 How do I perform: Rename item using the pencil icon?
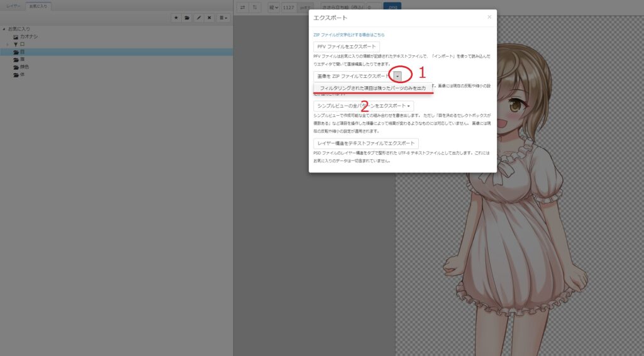point(199,18)
